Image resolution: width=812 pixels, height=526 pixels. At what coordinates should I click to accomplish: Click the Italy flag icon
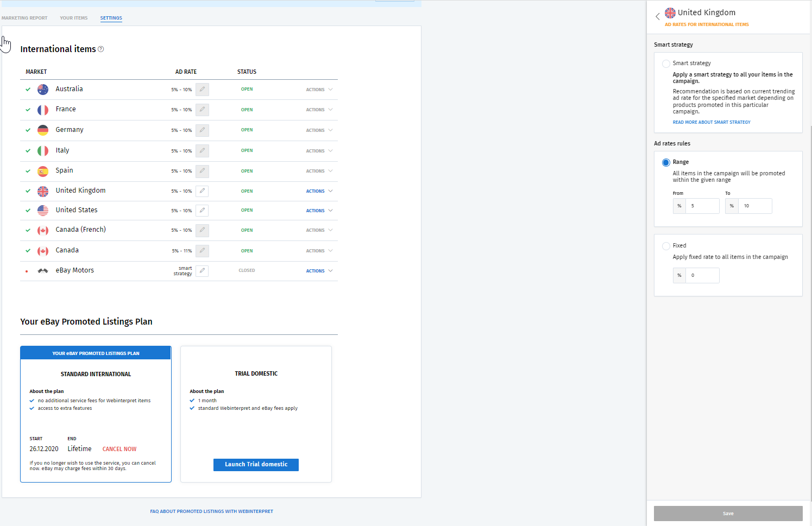click(x=43, y=151)
